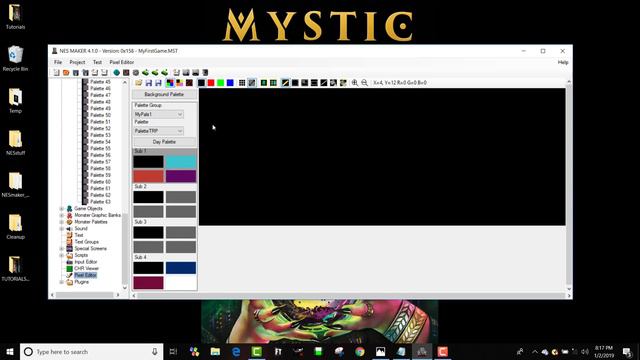Toggle the highlighted gray pencil mode icon
Image resolution: width=640 pixels, height=360 pixels.
coord(252,83)
